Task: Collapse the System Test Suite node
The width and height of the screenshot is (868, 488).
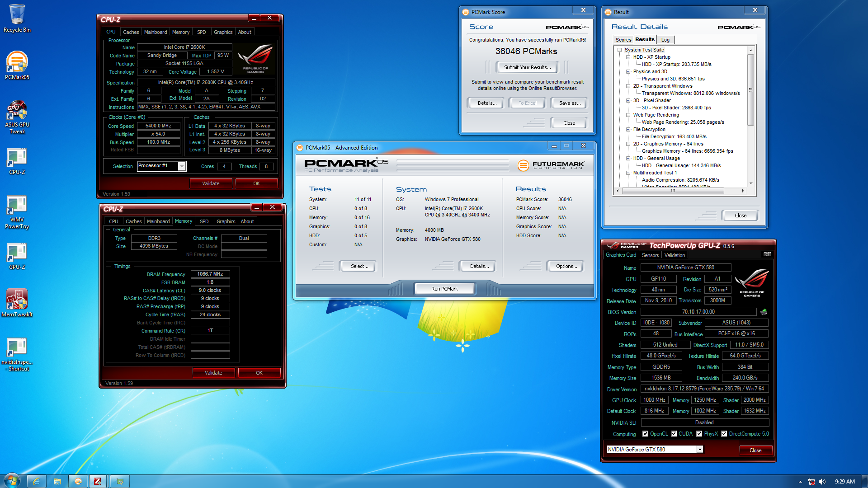Action: point(620,50)
